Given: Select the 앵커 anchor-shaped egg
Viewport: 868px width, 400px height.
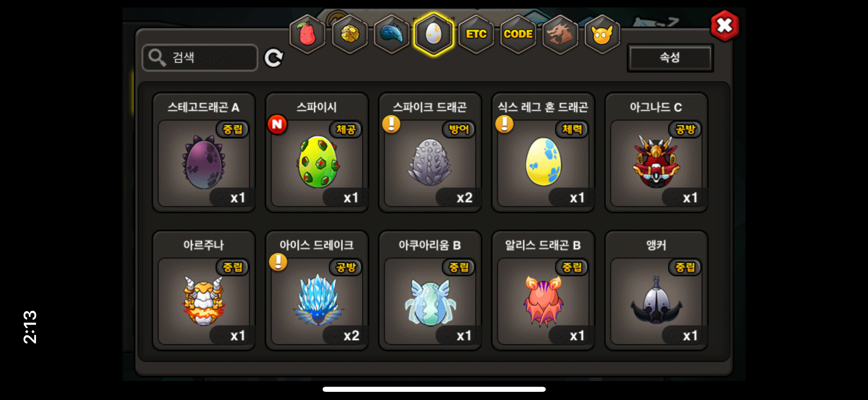Looking at the screenshot, I should click(x=656, y=290).
